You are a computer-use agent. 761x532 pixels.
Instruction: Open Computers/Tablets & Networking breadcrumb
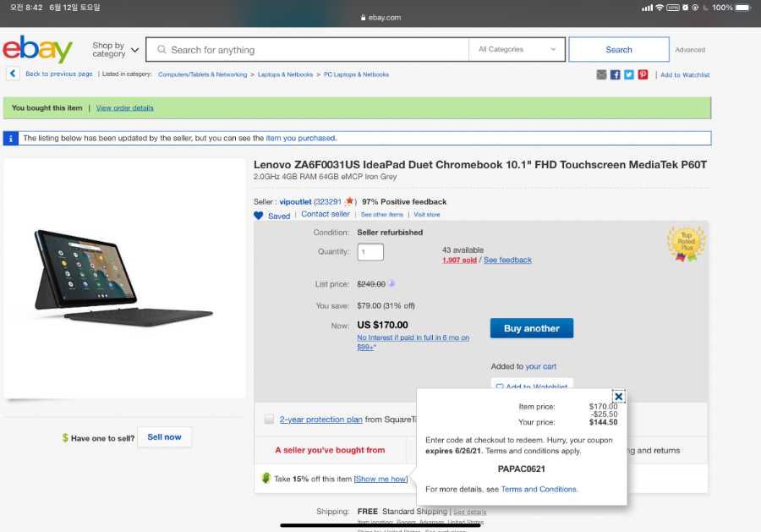tap(202, 74)
